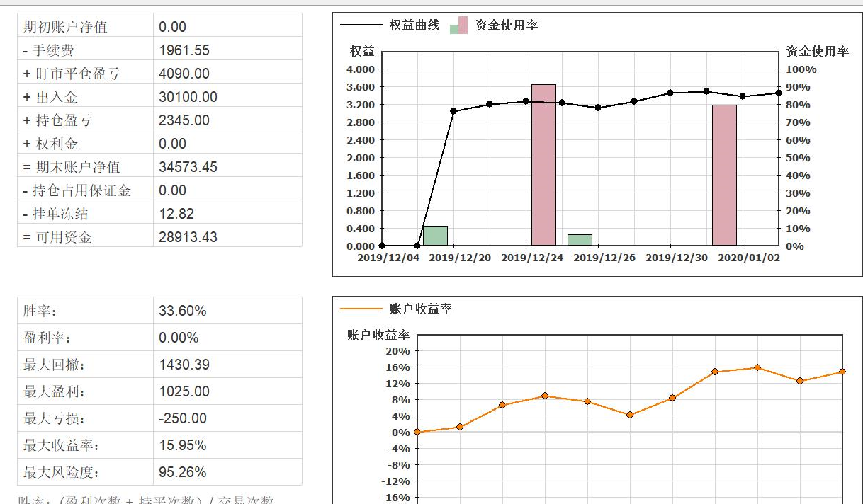This screenshot has width=863, height=504.
Task: Select the 权利金 row label
Action: [x=50, y=144]
